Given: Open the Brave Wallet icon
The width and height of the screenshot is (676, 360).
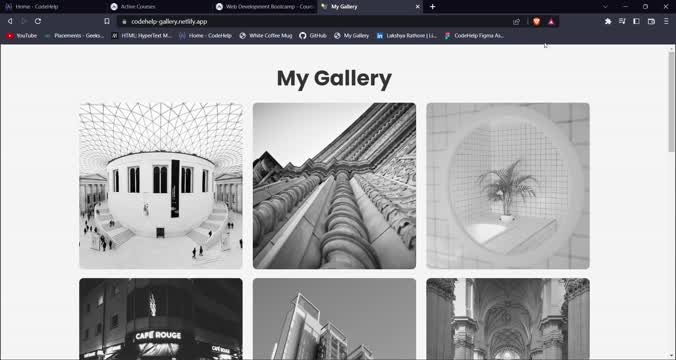Looking at the screenshot, I should pos(651,21).
